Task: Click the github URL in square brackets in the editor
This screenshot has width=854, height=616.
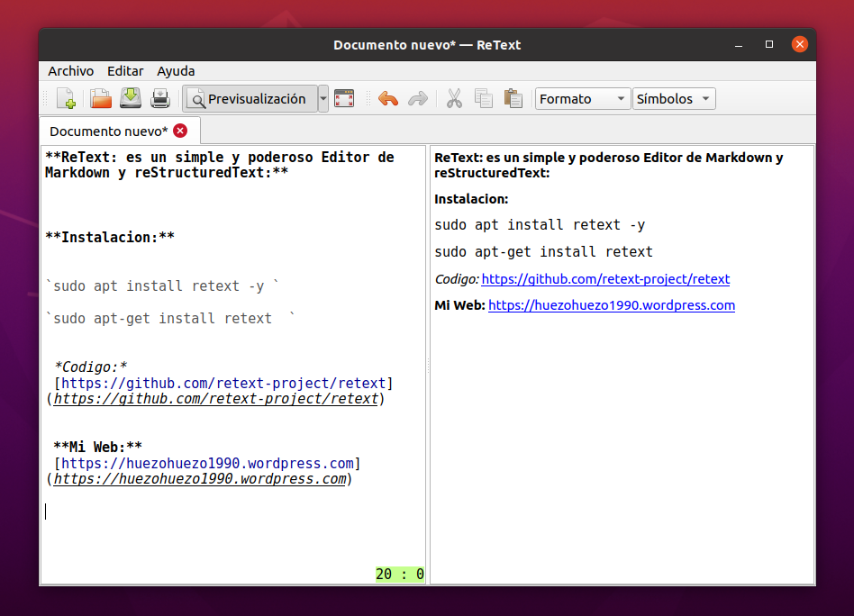Action: click(223, 383)
